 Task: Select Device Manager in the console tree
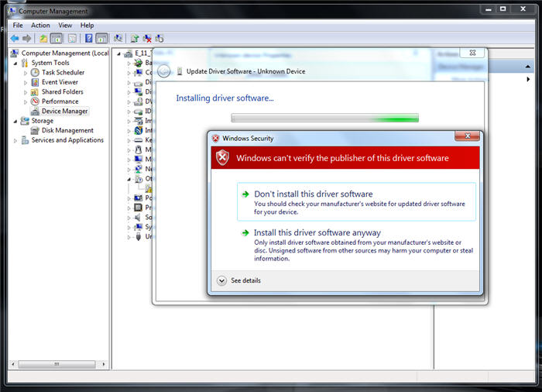click(x=64, y=111)
